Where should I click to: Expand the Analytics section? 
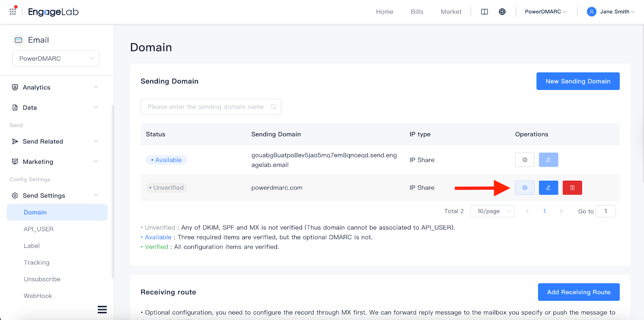[x=96, y=87]
